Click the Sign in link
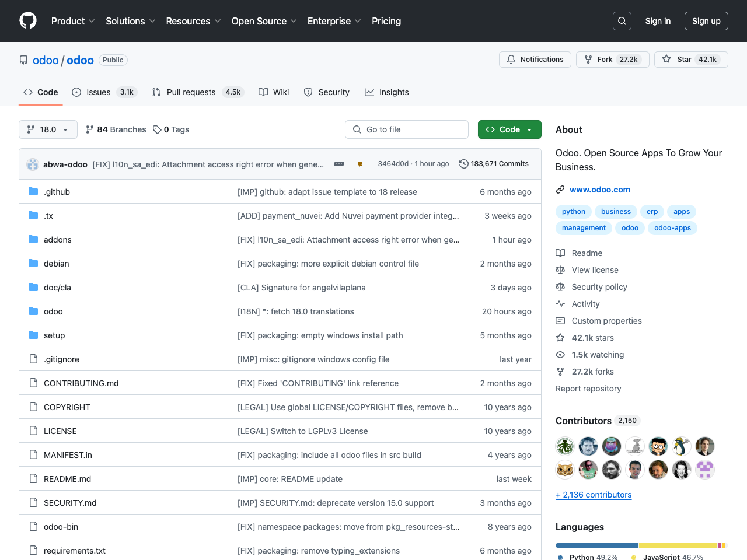Screen dimensions: 747x560 coord(658,21)
